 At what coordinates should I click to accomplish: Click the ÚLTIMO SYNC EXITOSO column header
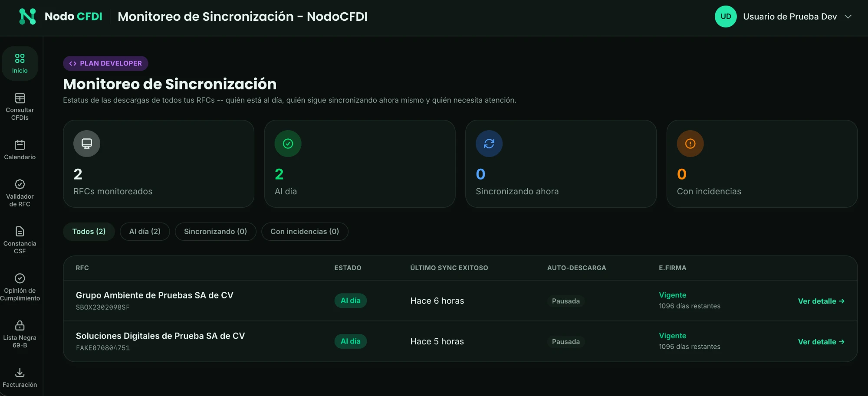coord(449,268)
